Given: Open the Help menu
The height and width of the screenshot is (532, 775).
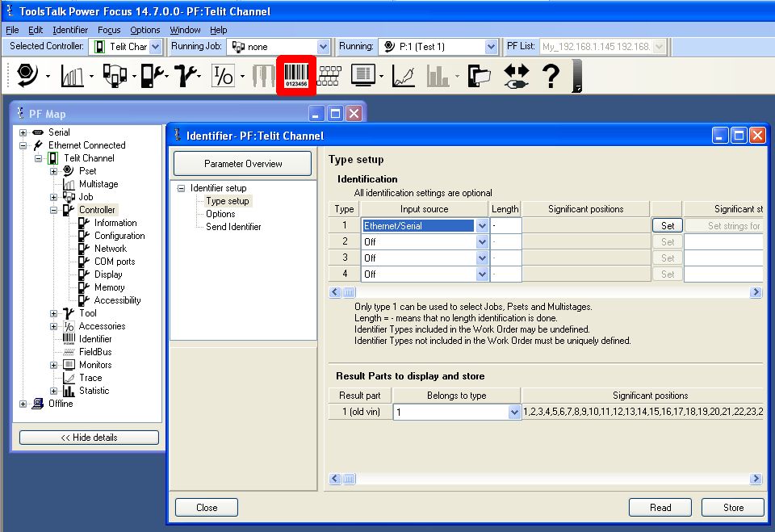Looking at the screenshot, I should (x=219, y=30).
